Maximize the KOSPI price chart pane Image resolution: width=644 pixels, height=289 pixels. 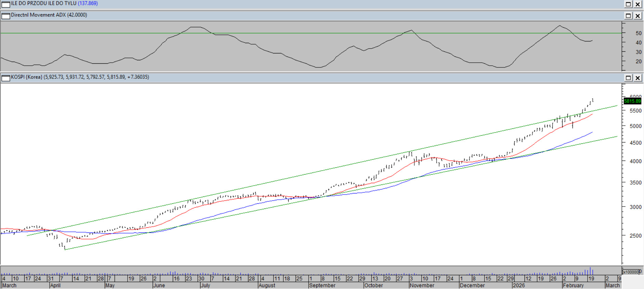coord(628,78)
